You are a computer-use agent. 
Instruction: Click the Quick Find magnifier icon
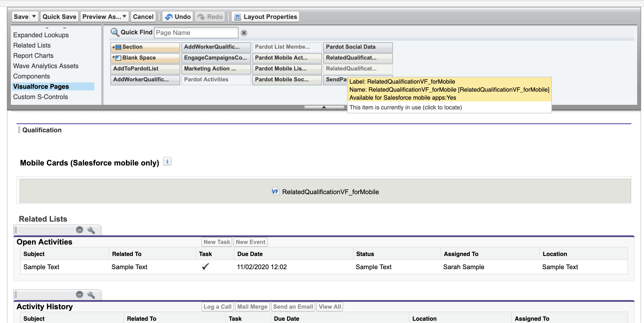(115, 32)
